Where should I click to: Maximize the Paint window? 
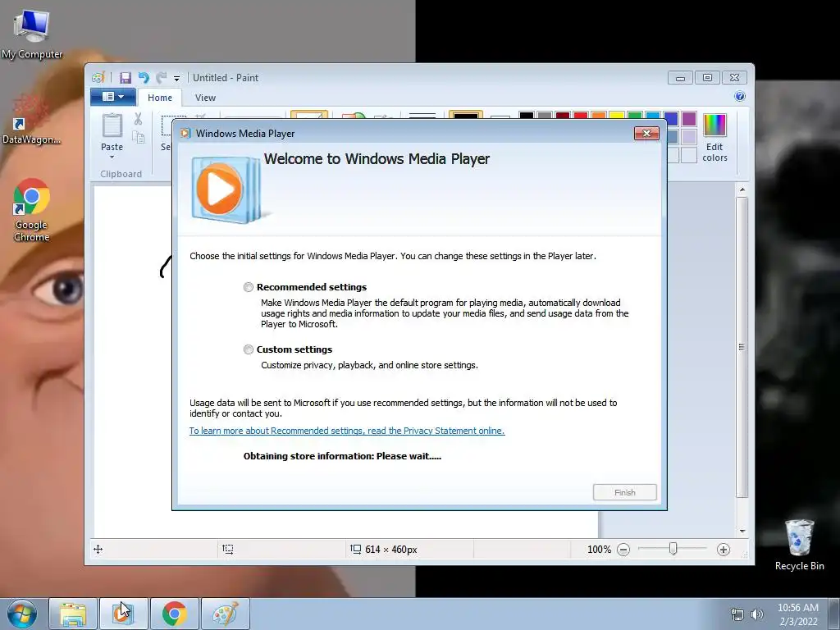pos(707,78)
